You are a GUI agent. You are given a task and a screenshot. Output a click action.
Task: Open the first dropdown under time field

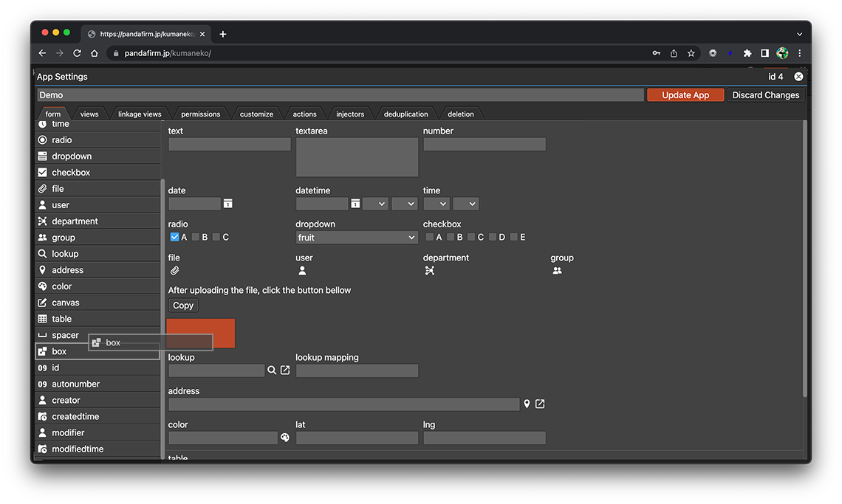pyautogui.click(x=436, y=204)
